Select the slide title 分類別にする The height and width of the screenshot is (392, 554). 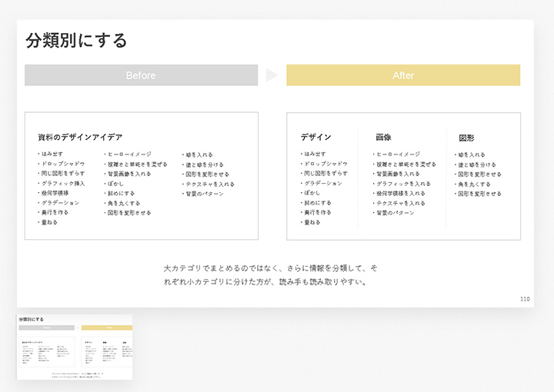coord(76,40)
